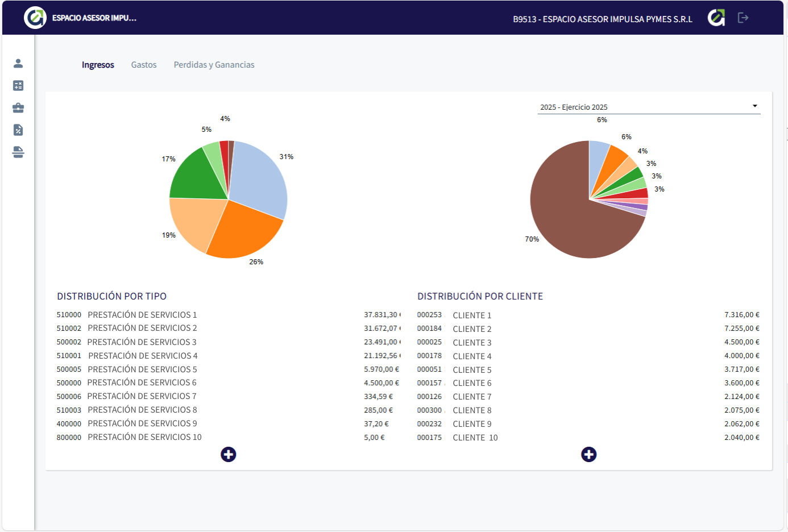Click the logout icon in header
788x532 pixels.
(743, 18)
